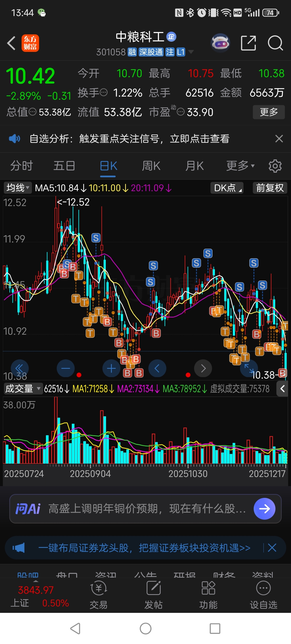Image resolution: width=291 pixels, height=644 pixels.
Task: Tap the 深股通 tag
Action: pos(151,52)
